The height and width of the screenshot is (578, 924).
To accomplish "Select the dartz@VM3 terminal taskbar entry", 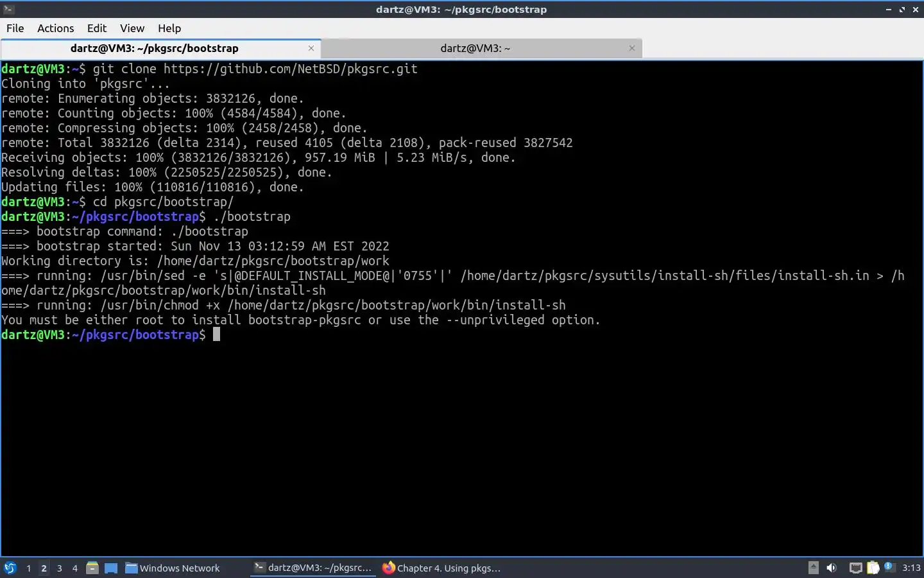I will point(312,568).
